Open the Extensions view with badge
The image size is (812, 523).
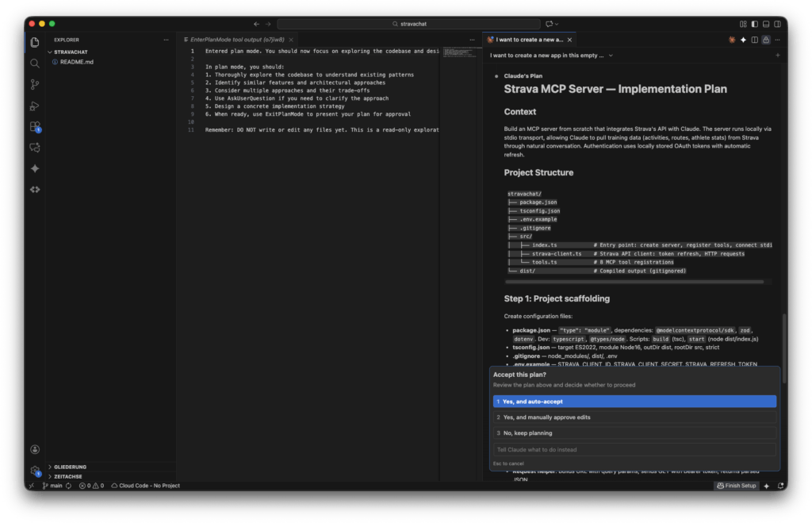[35, 126]
